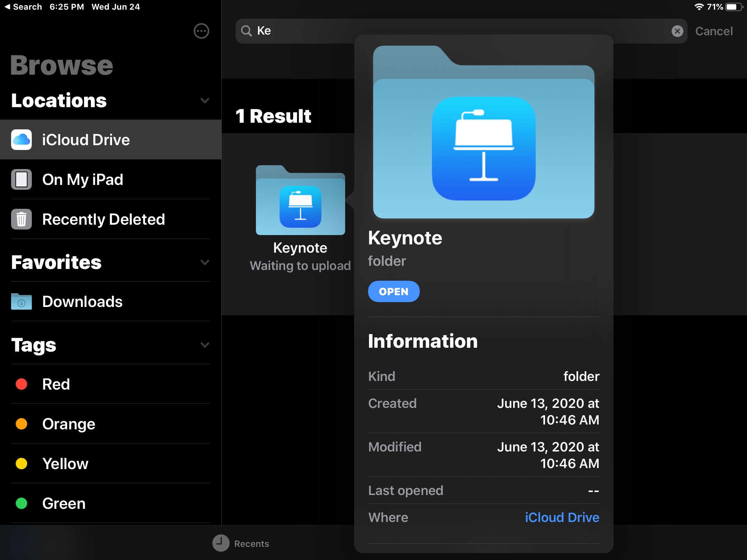
Task: Tap the search input field showing Ke
Action: click(461, 30)
